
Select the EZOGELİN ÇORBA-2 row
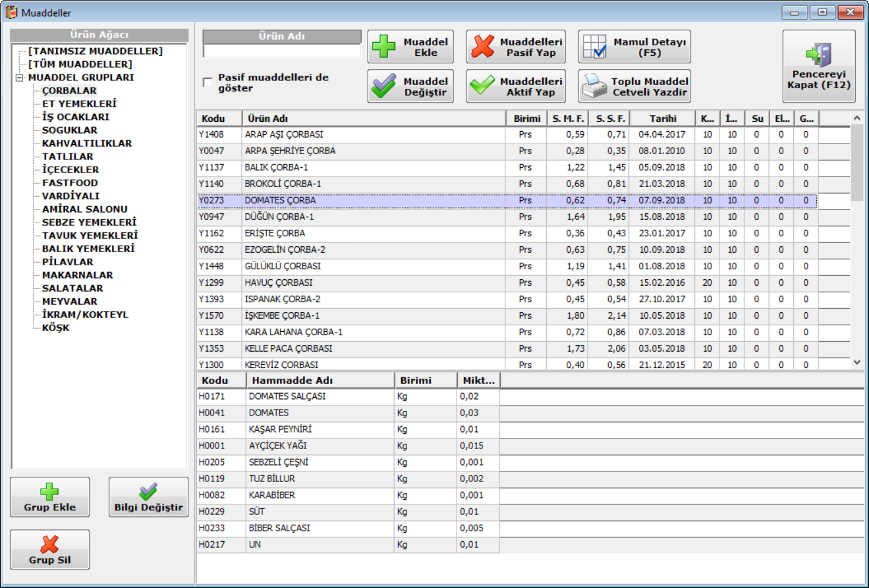pyautogui.click(x=285, y=250)
